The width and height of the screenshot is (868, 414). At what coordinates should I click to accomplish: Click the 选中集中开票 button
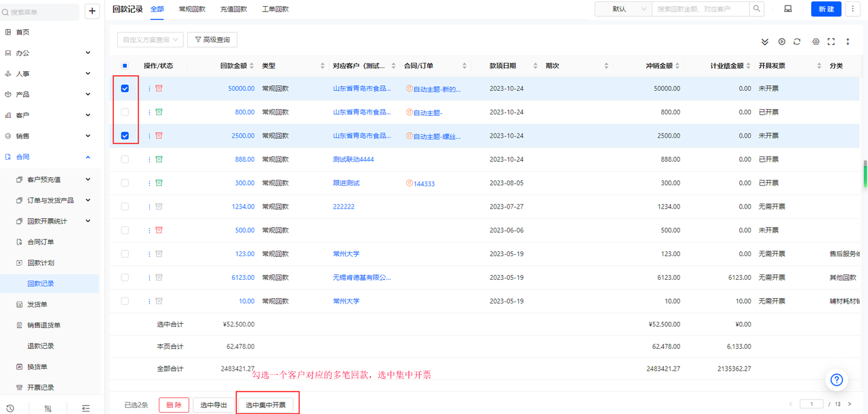tap(266, 405)
